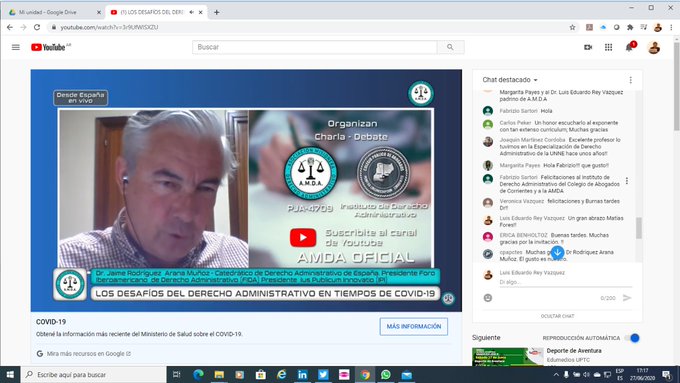The width and height of the screenshot is (680, 383).
Task: Click the YouTube search box
Action: [x=315, y=47]
